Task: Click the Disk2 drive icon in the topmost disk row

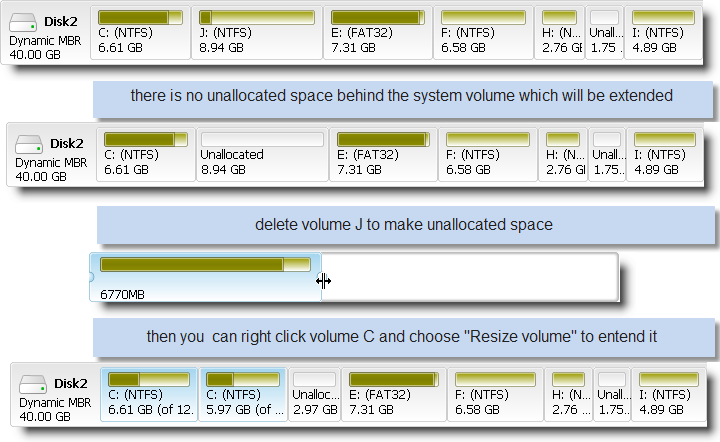Action: 23,19
